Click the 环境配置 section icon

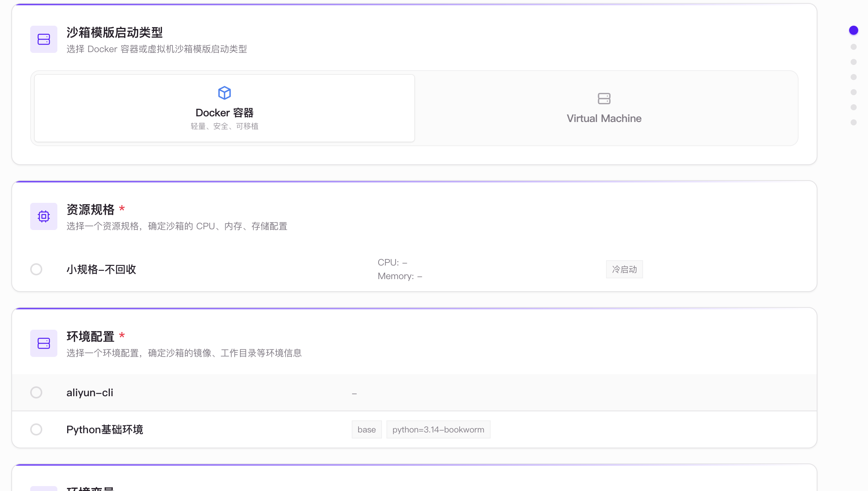(44, 343)
